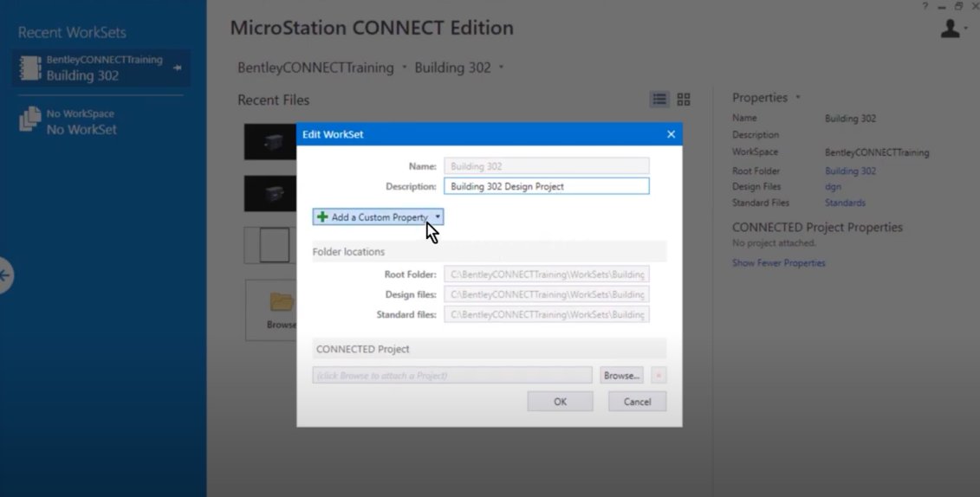
Task: Click the Root Folder path field
Action: (x=546, y=274)
